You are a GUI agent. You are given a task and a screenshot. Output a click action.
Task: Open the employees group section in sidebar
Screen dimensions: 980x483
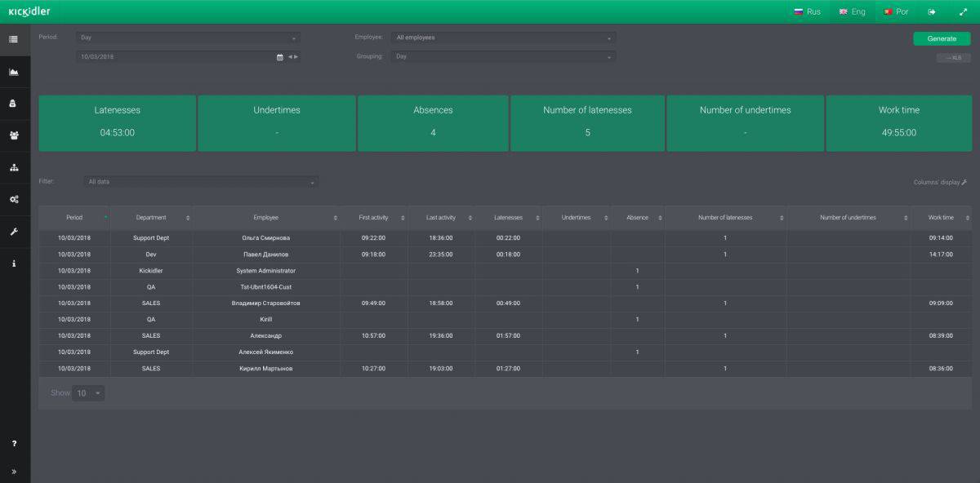pos(15,135)
